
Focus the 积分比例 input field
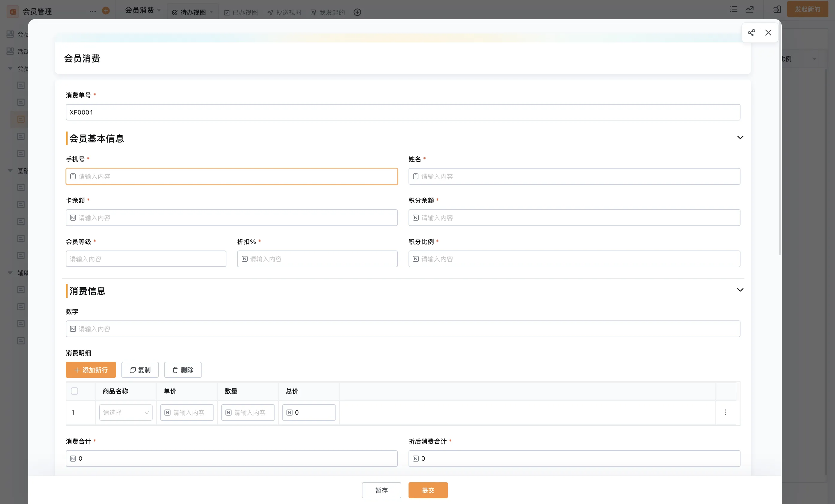(574, 259)
